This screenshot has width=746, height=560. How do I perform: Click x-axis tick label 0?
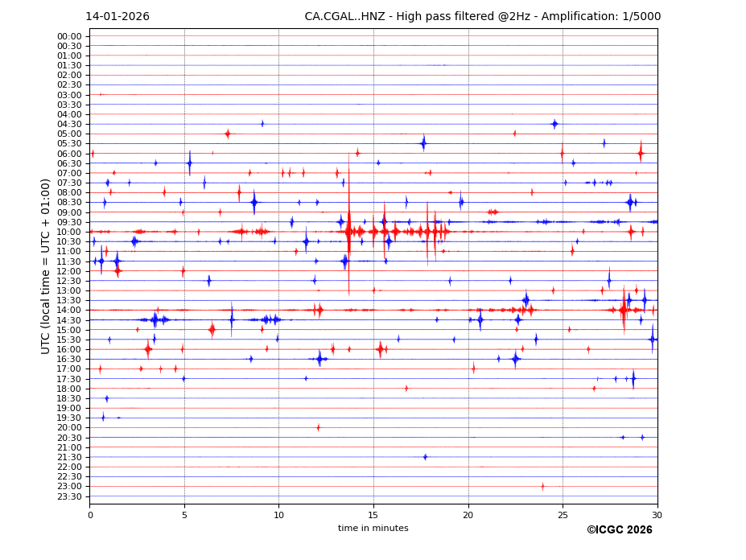click(x=89, y=515)
